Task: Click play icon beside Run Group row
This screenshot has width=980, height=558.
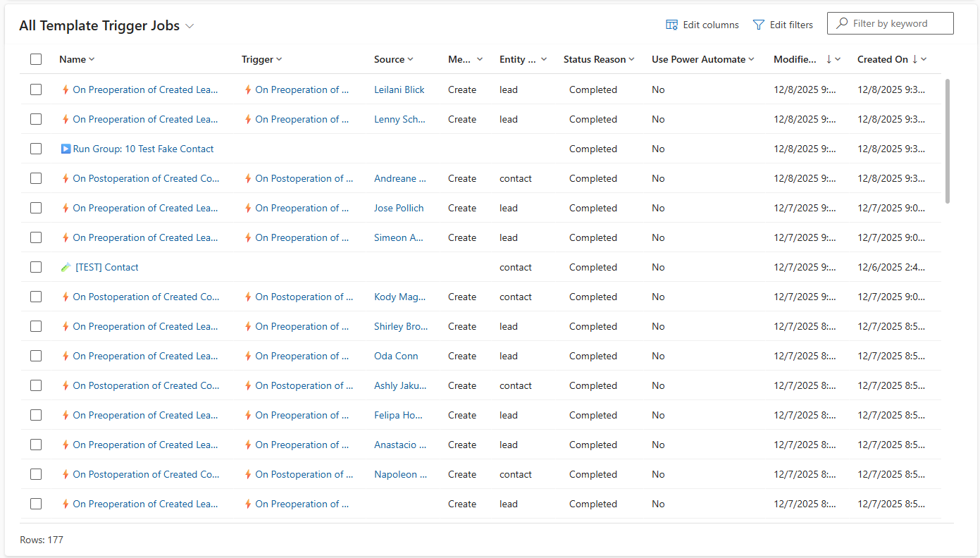Action: tap(66, 149)
